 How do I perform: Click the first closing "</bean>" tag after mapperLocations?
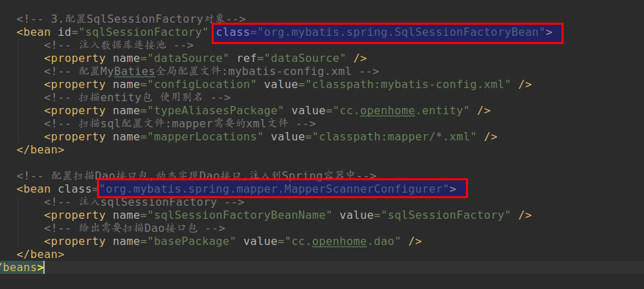[x=41, y=150]
